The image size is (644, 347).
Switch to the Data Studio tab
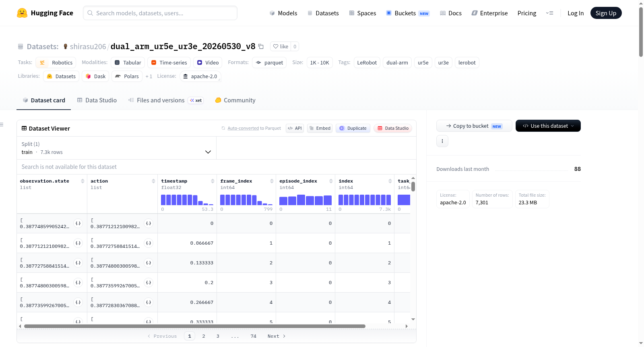point(97,100)
